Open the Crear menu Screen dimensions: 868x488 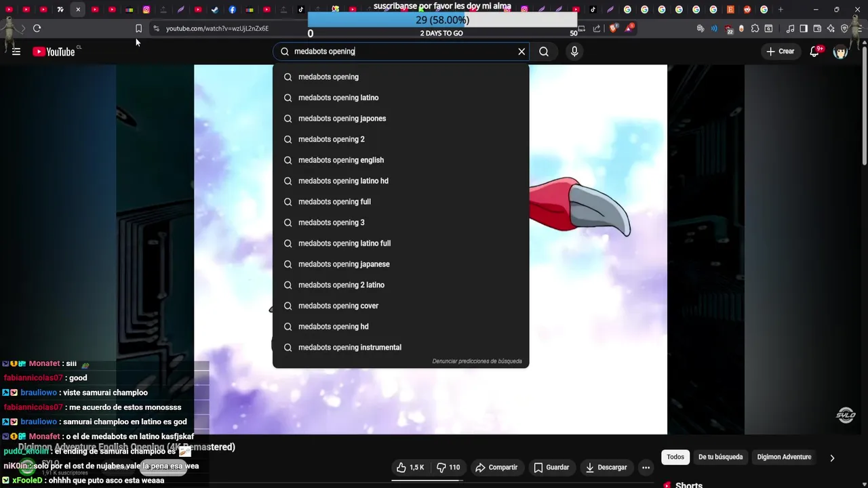point(780,52)
